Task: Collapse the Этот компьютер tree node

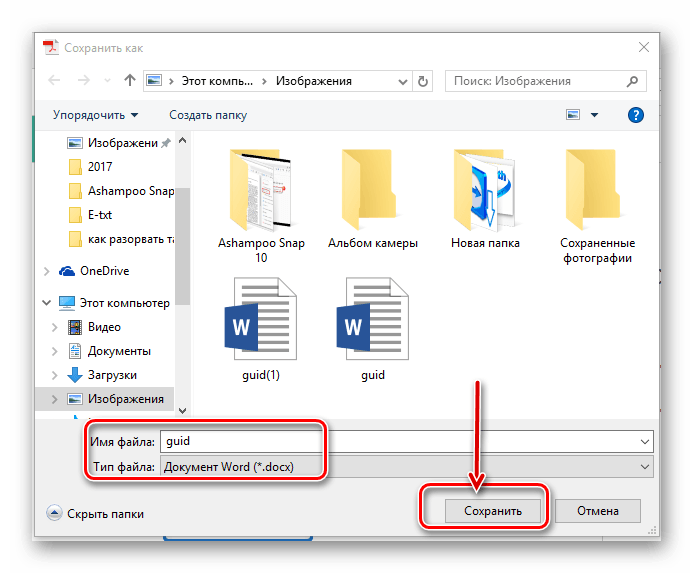Action: 47,303
